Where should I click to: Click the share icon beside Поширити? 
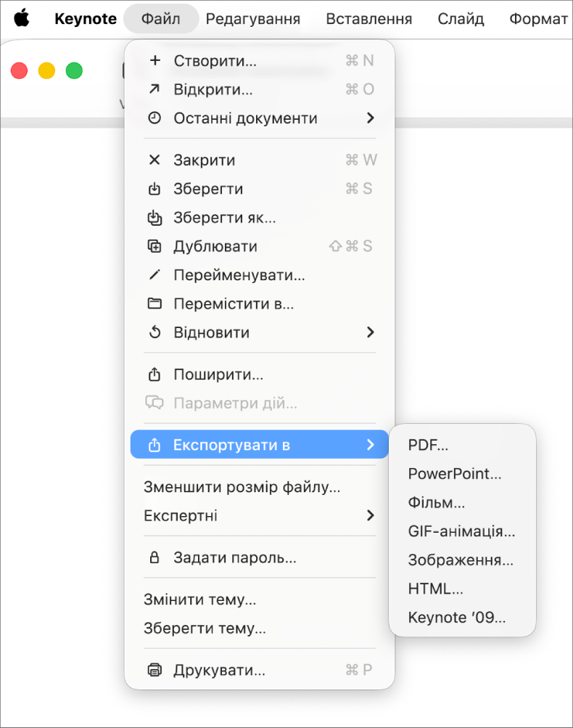pyautogui.click(x=154, y=375)
